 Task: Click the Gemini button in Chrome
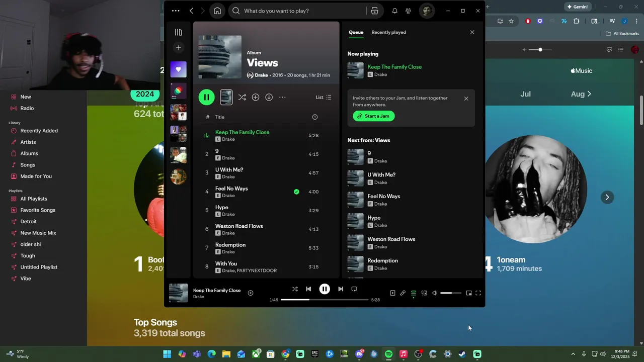tap(577, 7)
